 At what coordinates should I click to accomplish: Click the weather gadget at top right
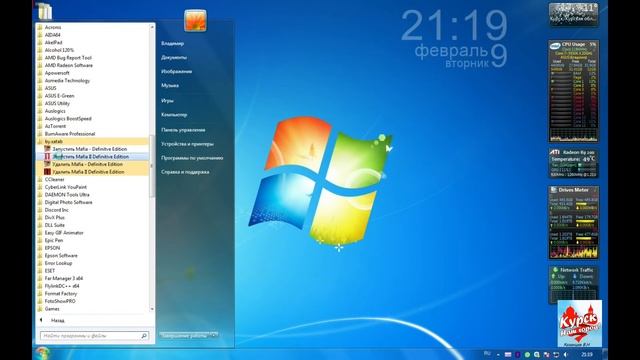(x=573, y=14)
